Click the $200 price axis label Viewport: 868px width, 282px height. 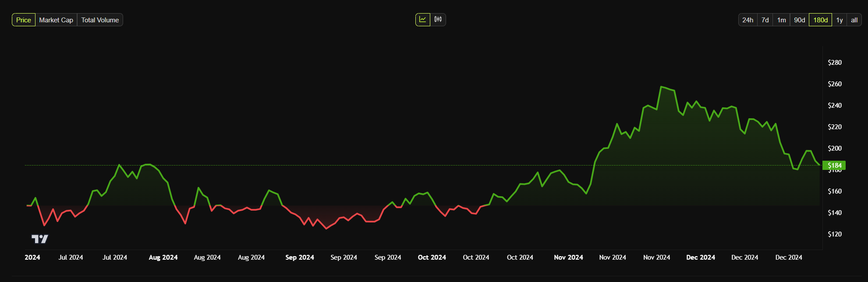[834, 148]
